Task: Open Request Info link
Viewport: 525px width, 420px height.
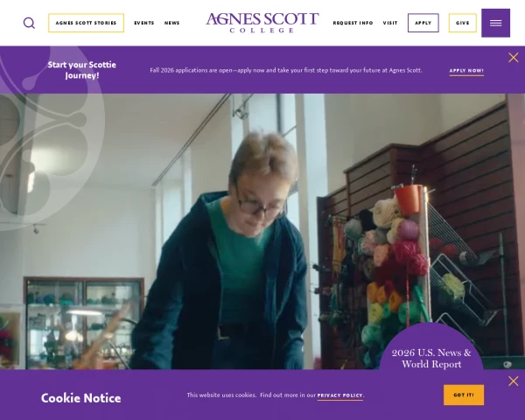Action: point(353,23)
